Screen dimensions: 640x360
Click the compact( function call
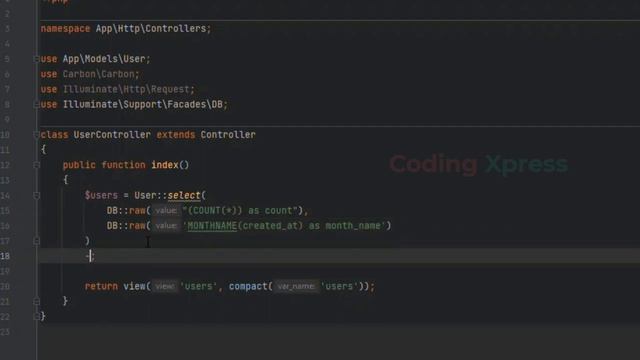[251, 287]
